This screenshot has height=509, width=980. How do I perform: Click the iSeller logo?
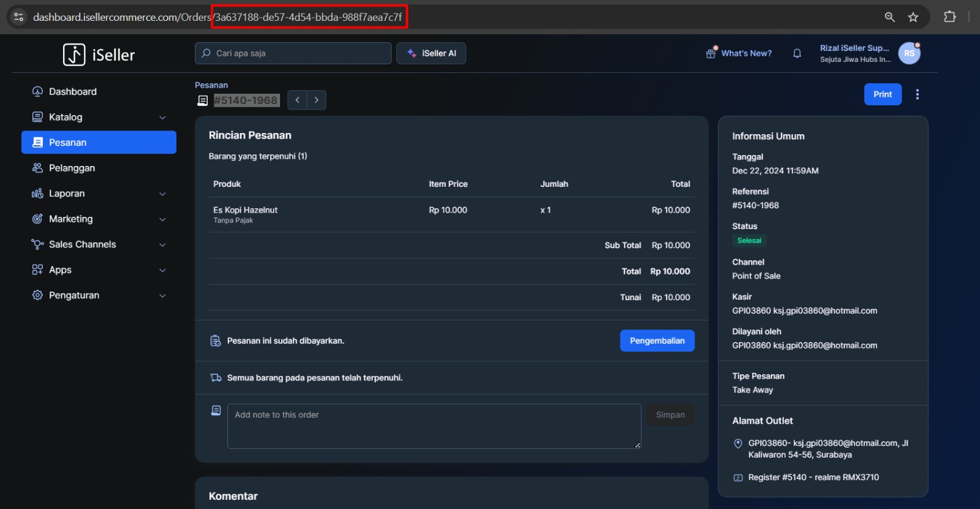[99, 55]
